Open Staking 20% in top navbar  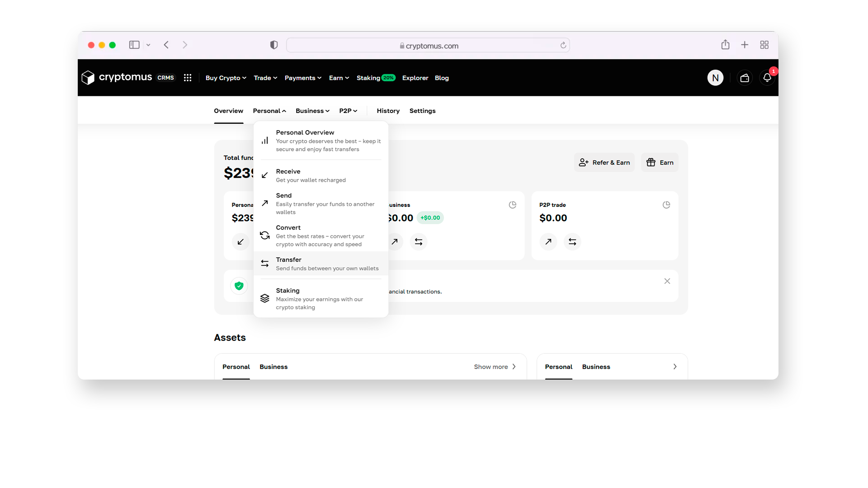pos(376,78)
